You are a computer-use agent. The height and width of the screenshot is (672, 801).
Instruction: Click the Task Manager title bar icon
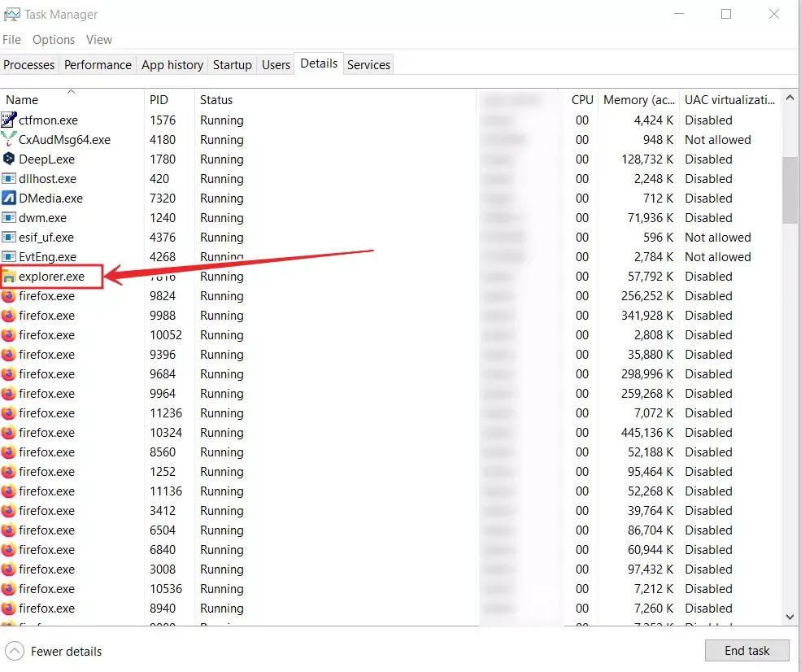coord(12,15)
